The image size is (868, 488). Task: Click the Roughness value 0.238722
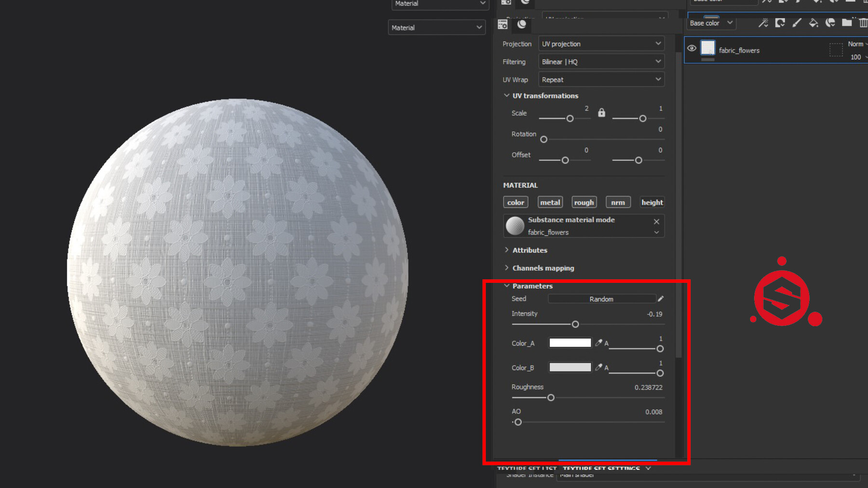649,387
